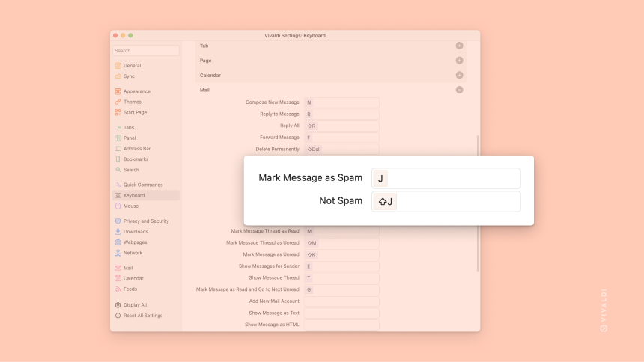The image size is (644, 362).
Task: Open Start Page grid icon
Action: click(x=118, y=112)
